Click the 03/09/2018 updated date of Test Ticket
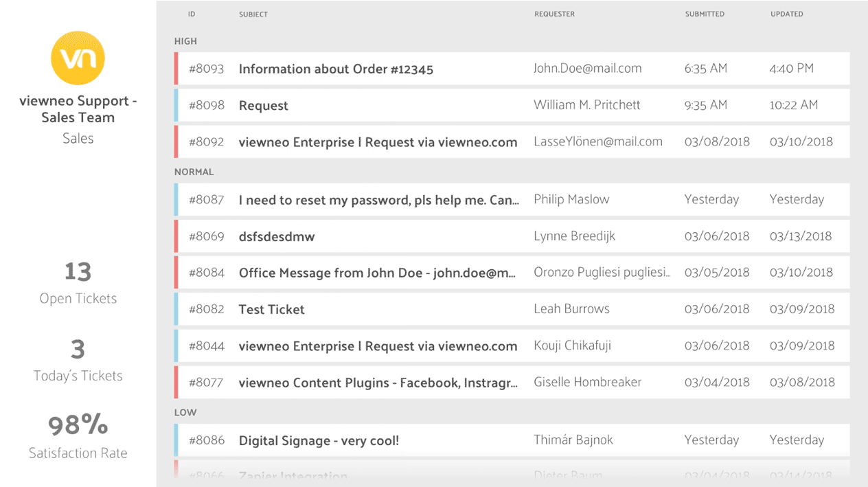This screenshot has width=868, height=487. click(x=802, y=309)
